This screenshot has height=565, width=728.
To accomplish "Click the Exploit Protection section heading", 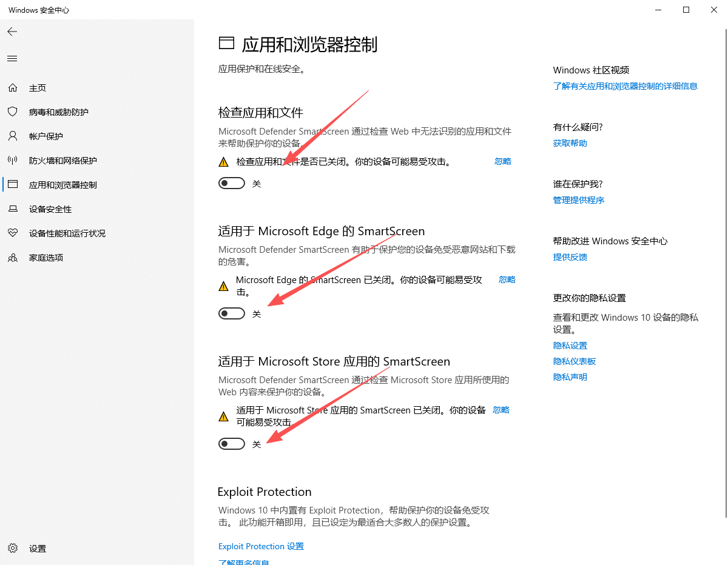I will (265, 492).
